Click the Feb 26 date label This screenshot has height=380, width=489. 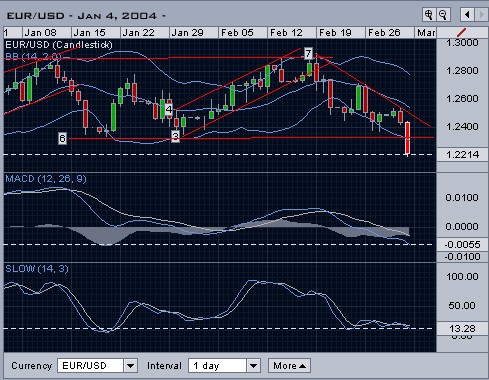pos(384,33)
